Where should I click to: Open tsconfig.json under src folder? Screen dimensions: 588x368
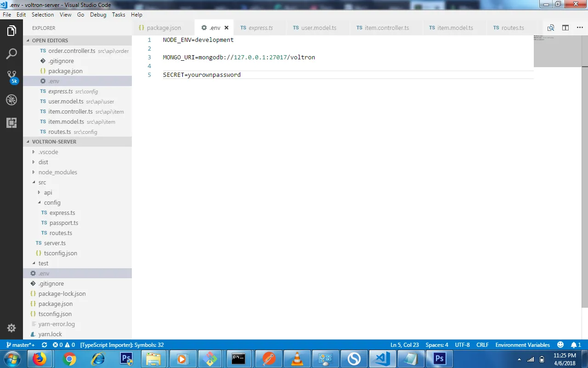[60, 253]
